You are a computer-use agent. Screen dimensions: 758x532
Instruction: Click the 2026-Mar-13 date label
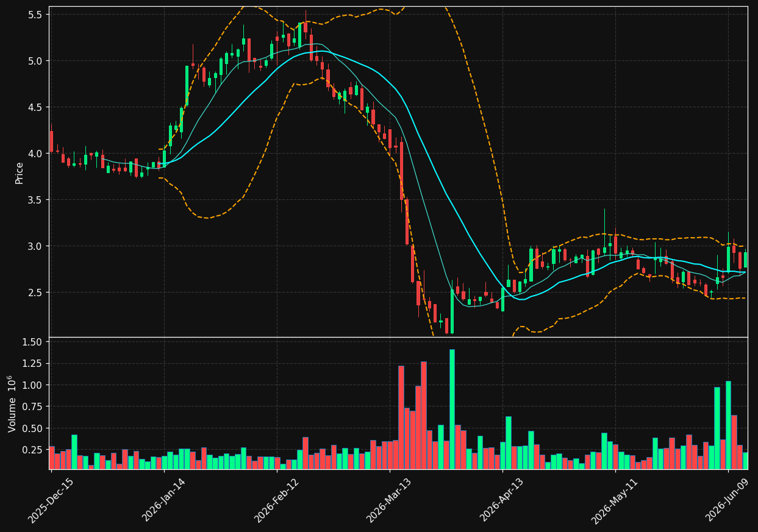pyautogui.click(x=390, y=500)
